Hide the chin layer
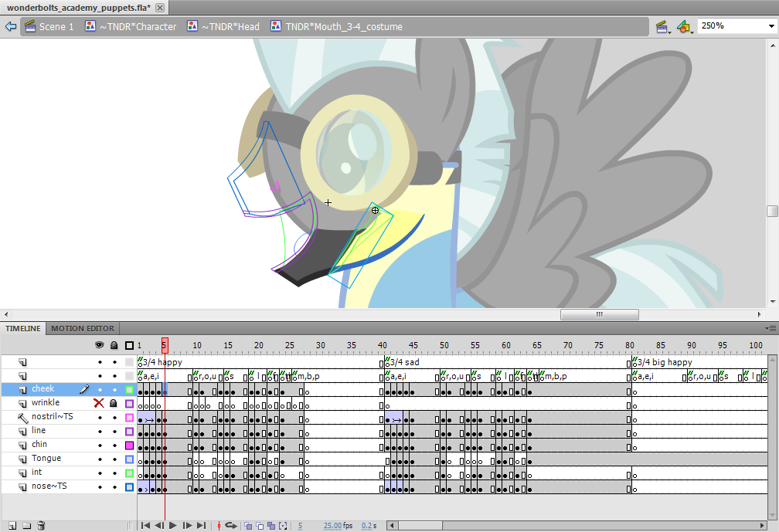The height and width of the screenshot is (532, 779). pos(100,446)
